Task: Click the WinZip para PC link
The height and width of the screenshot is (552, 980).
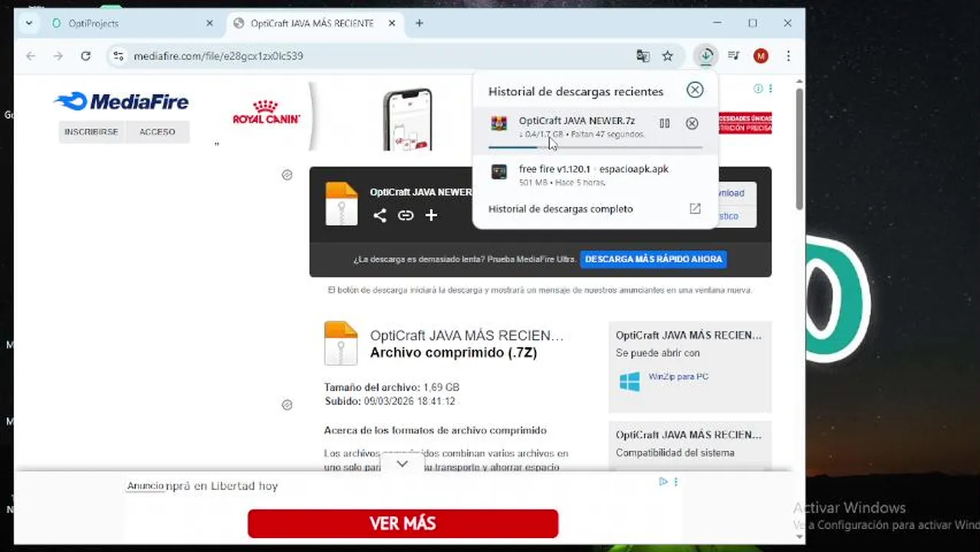Action: 678,376
